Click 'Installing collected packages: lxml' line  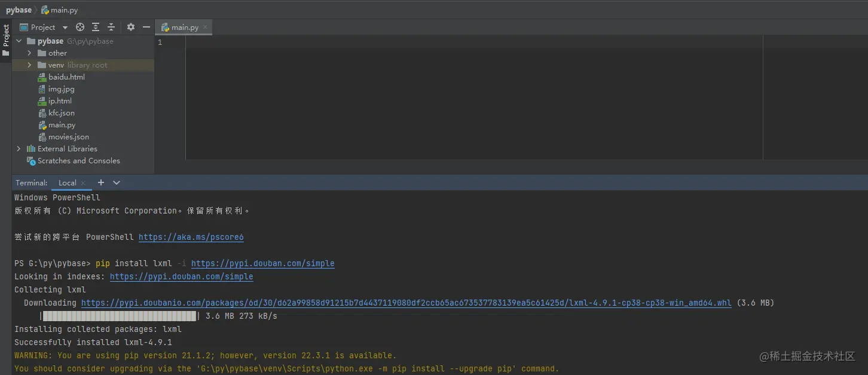[x=98, y=330]
